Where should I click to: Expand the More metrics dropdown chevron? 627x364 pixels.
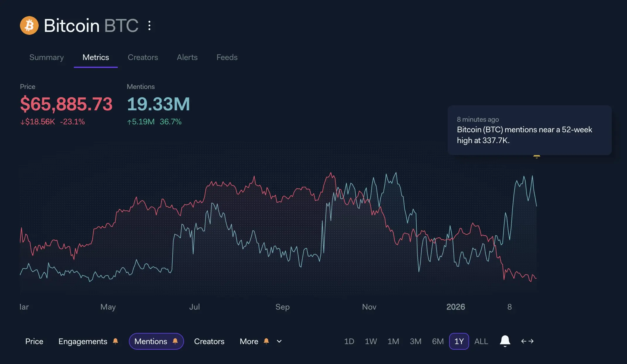point(279,341)
